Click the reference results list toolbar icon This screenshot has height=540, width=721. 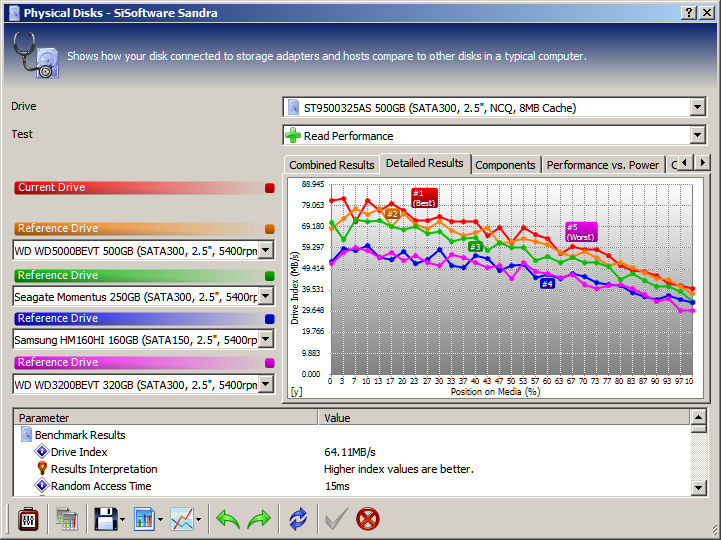67,520
